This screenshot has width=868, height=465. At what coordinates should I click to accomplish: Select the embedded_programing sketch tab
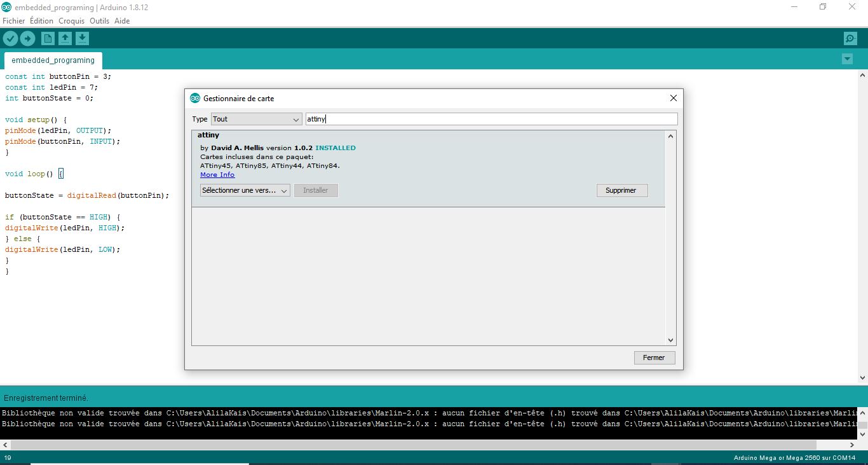coord(53,60)
